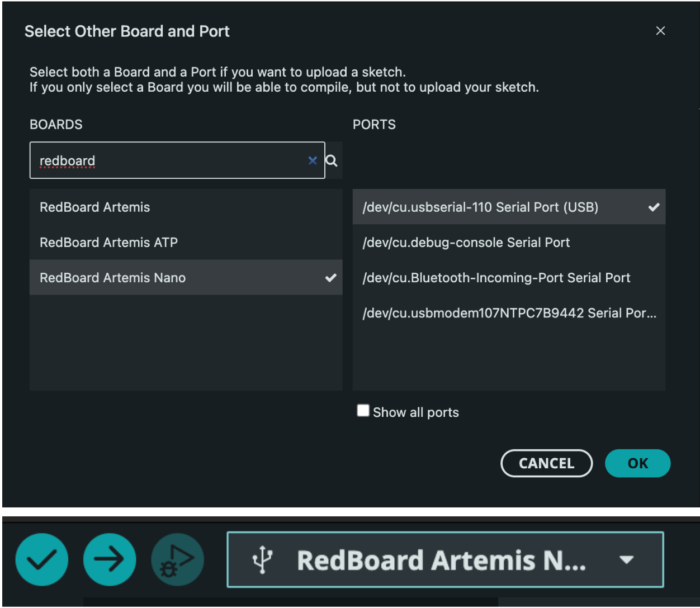Click the search magnifier icon in Boards
The image size is (700, 608).
point(332,161)
